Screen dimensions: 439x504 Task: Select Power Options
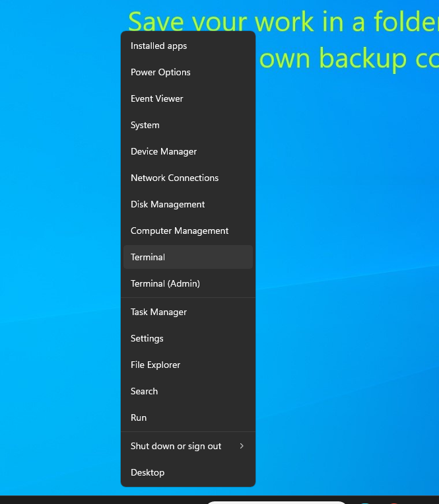pos(160,72)
